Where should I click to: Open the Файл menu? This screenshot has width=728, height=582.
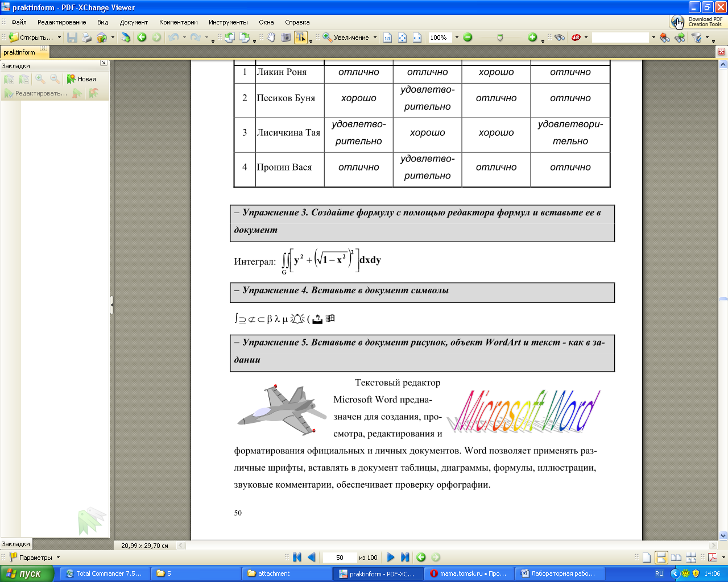coord(19,22)
